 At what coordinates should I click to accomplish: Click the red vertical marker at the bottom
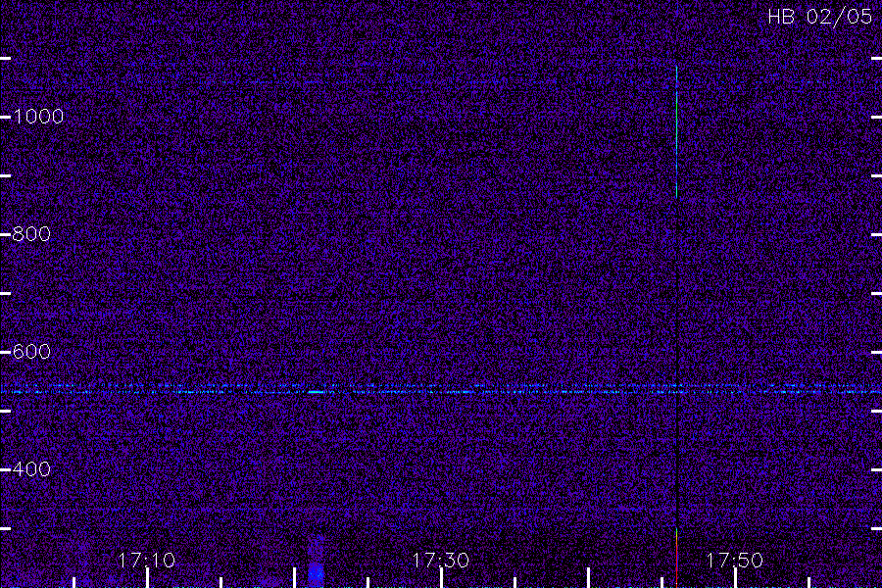(x=676, y=559)
